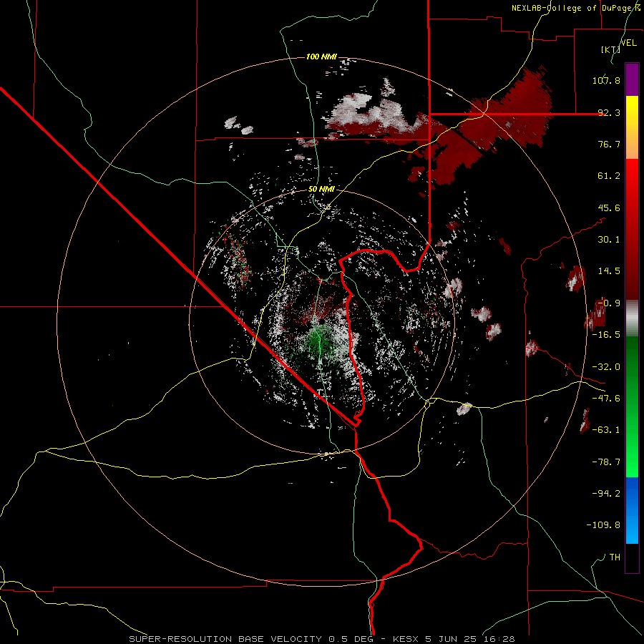The image size is (644, 644).
Task: Click the -32.0 legend value
Action: [x=606, y=367]
